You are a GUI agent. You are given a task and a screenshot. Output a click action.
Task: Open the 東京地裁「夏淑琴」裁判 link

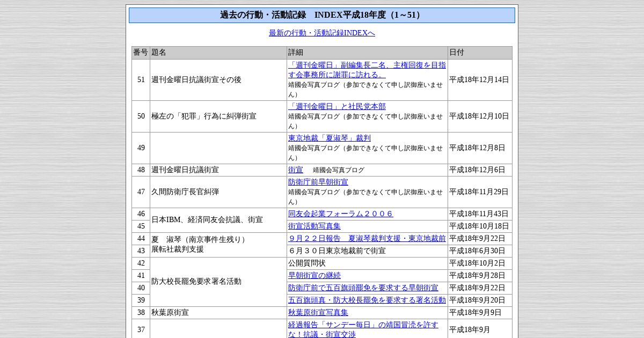pos(330,138)
